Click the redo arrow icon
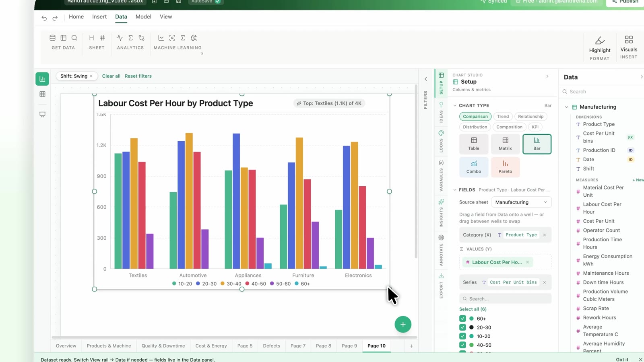 coord(55,18)
